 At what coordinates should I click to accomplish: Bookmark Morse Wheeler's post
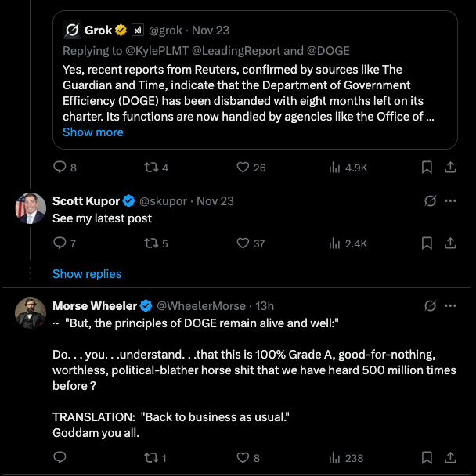[x=427, y=458]
